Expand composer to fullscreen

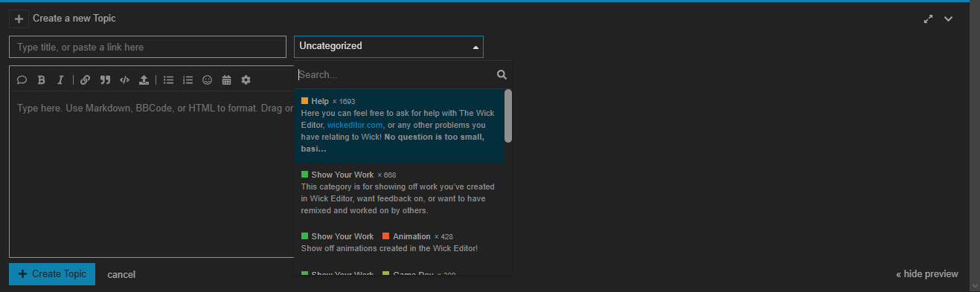click(928, 19)
